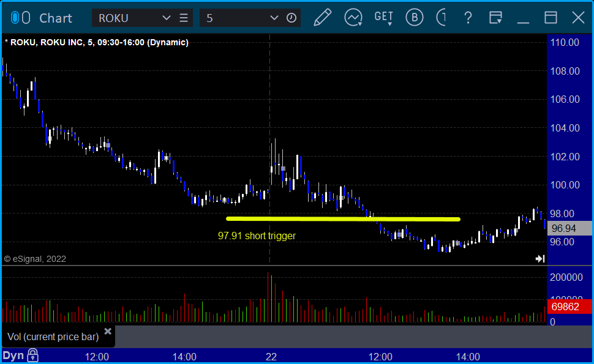Close the Chart window

coord(579,18)
